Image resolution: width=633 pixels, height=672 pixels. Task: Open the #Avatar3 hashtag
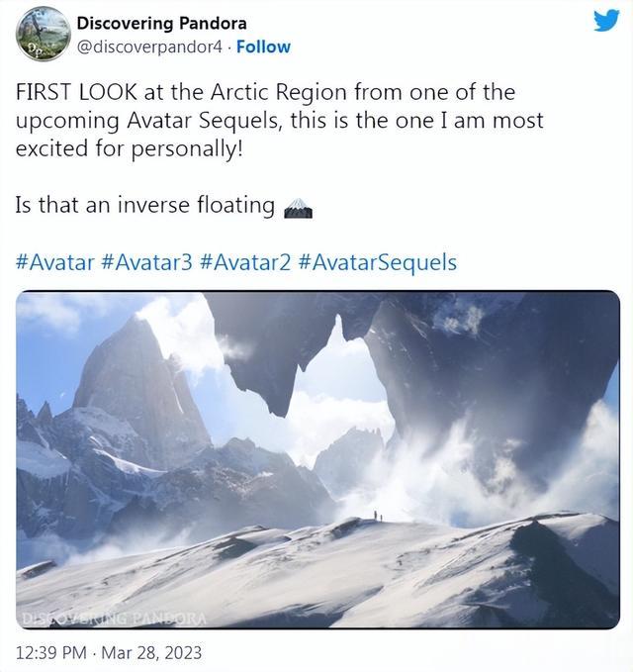(147, 262)
